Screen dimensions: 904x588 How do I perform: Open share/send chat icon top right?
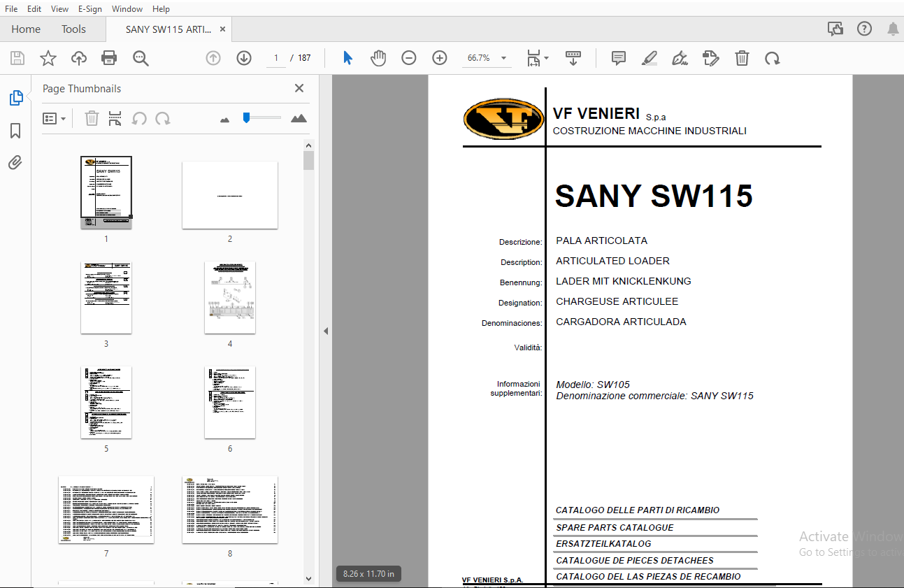(835, 29)
